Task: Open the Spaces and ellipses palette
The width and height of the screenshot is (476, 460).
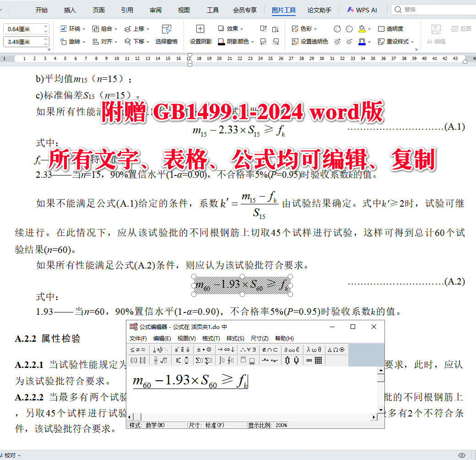Action: point(160,350)
